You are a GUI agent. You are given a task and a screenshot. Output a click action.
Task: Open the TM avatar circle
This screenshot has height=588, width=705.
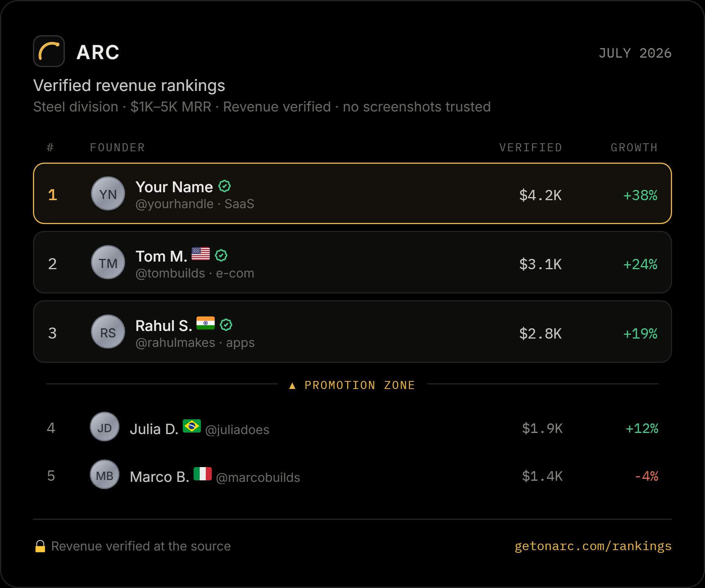[108, 262]
